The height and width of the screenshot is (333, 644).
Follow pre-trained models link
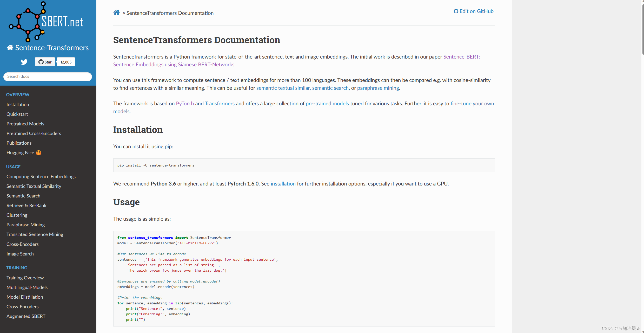click(x=327, y=104)
